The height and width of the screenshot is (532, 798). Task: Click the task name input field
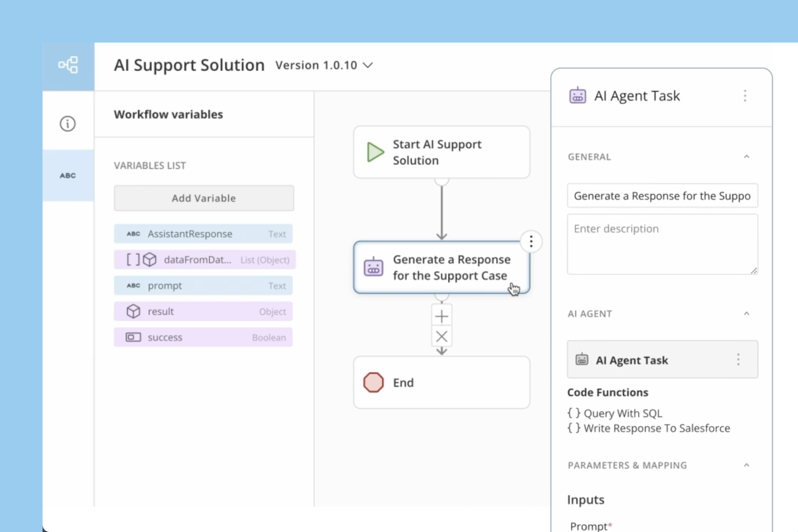662,196
